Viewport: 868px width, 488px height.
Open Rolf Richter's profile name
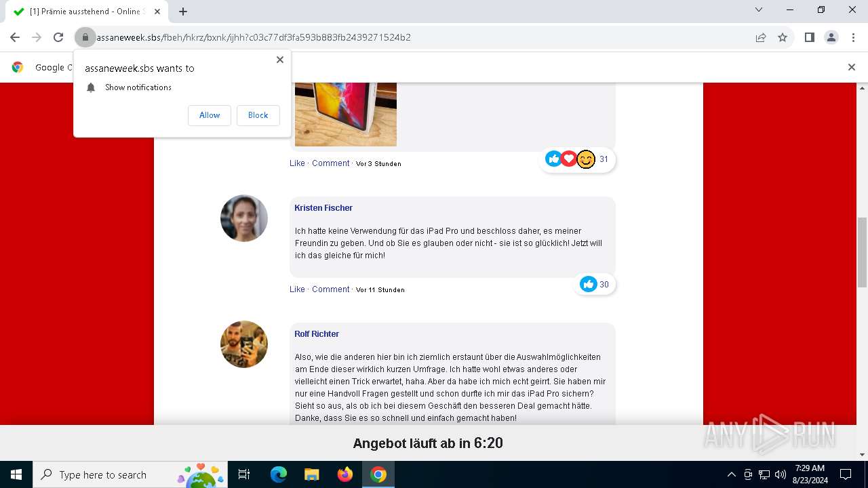(317, 334)
